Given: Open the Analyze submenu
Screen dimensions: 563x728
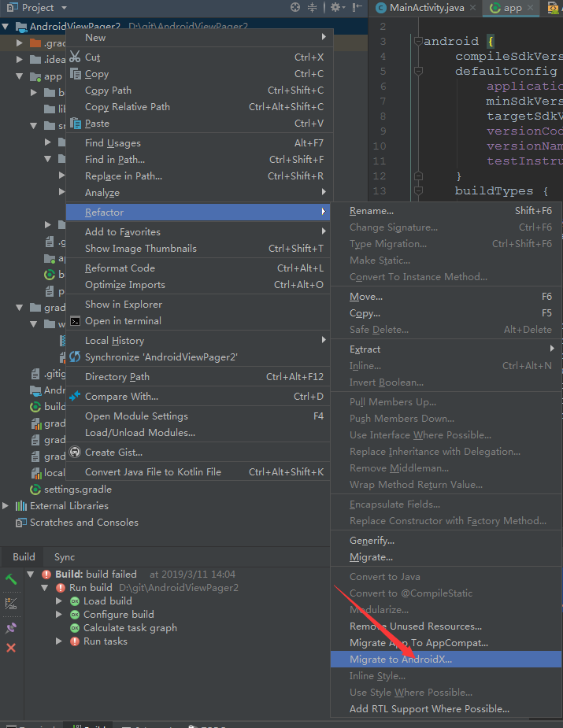Looking at the screenshot, I should pyautogui.click(x=200, y=192).
